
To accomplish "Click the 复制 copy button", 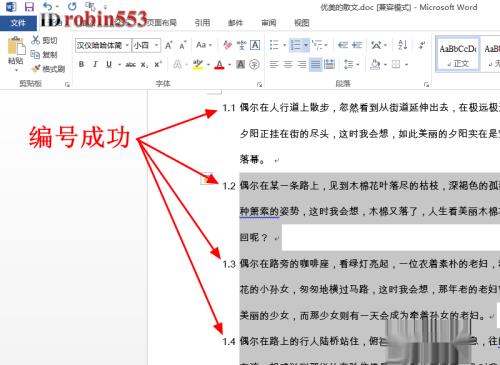I will pyautogui.click(x=44, y=54).
